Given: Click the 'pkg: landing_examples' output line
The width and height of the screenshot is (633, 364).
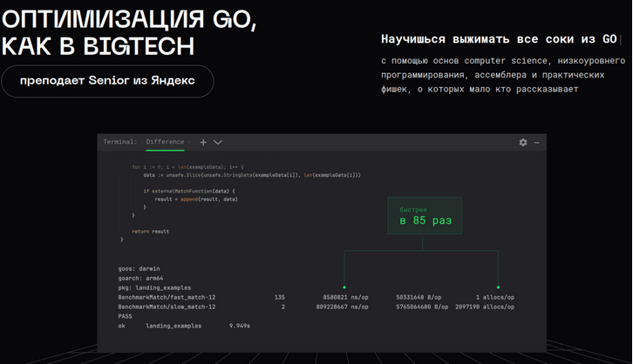Looking at the screenshot, I should click(x=154, y=287).
